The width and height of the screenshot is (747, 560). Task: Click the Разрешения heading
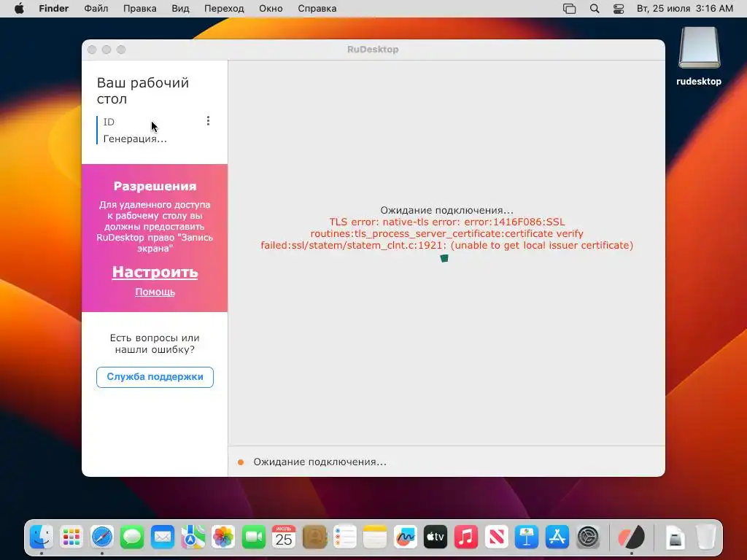(155, 186)
